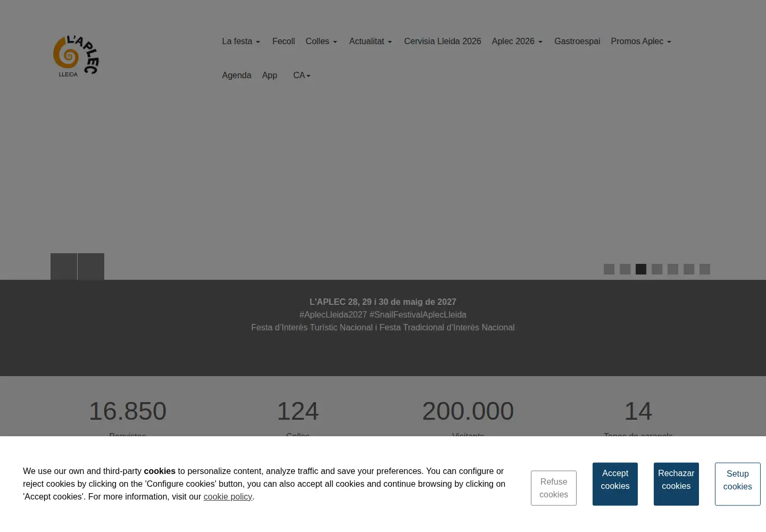Viewport: 766px width, 532px height.
Task: Accept cookies in the banner
Action: pyautogui.click(x=615, y=484)
